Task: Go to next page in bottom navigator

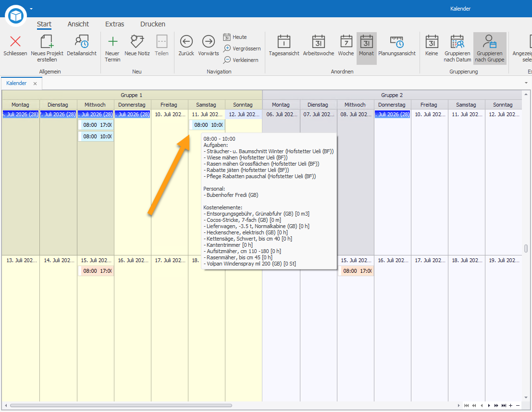Action: (x=496, y=406)
